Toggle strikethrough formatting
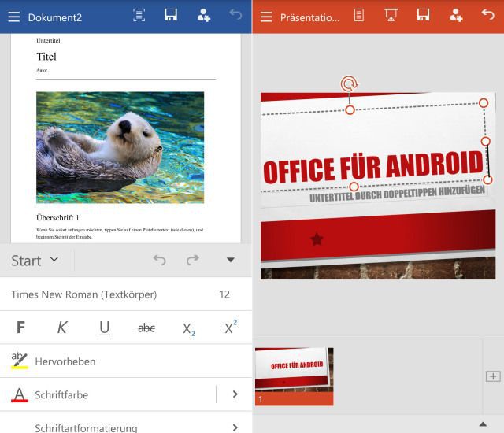 pyautogui.click(x=146, y=328)
